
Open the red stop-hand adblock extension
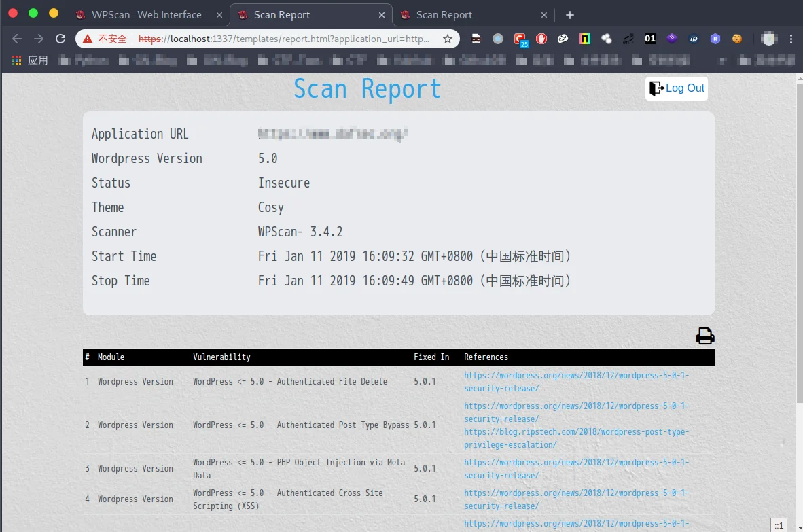541,39
